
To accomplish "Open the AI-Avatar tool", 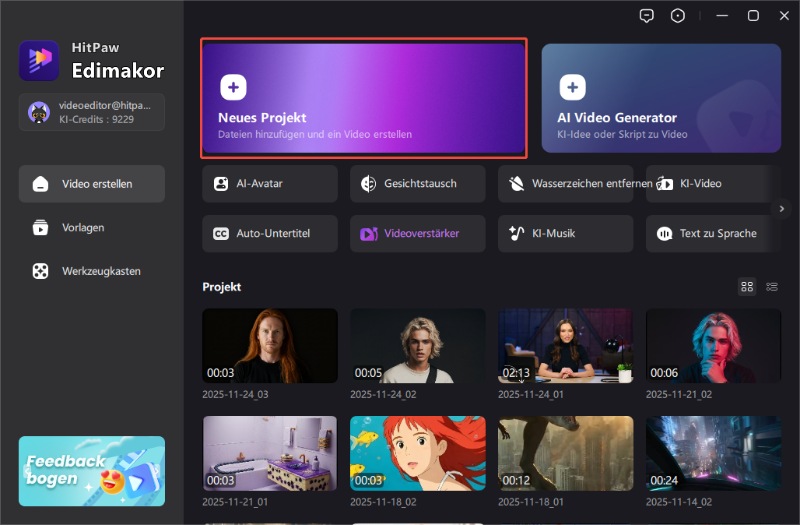I will pos(269,184).
